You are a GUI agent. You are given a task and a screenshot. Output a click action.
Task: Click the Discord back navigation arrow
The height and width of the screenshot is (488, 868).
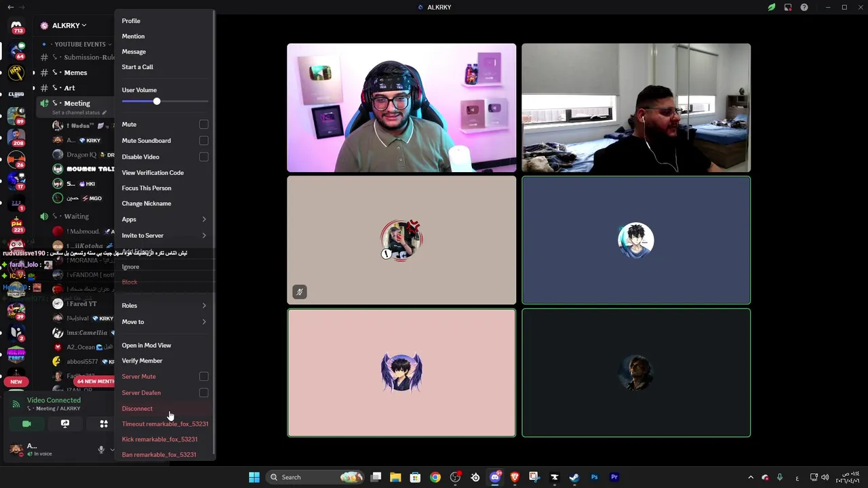(x=10, y=7)
